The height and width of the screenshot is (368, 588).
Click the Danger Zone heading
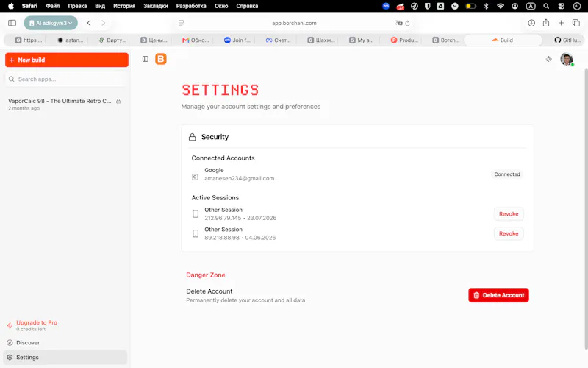206,275
